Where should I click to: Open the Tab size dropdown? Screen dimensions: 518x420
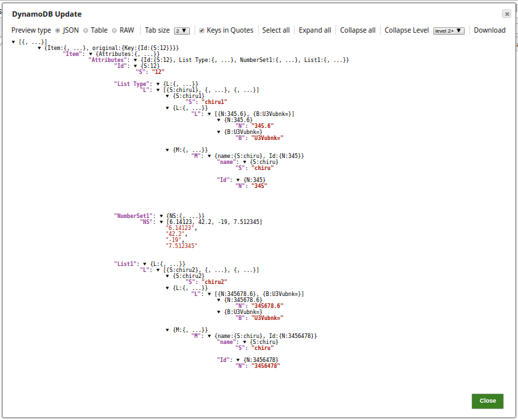point(182,31)
